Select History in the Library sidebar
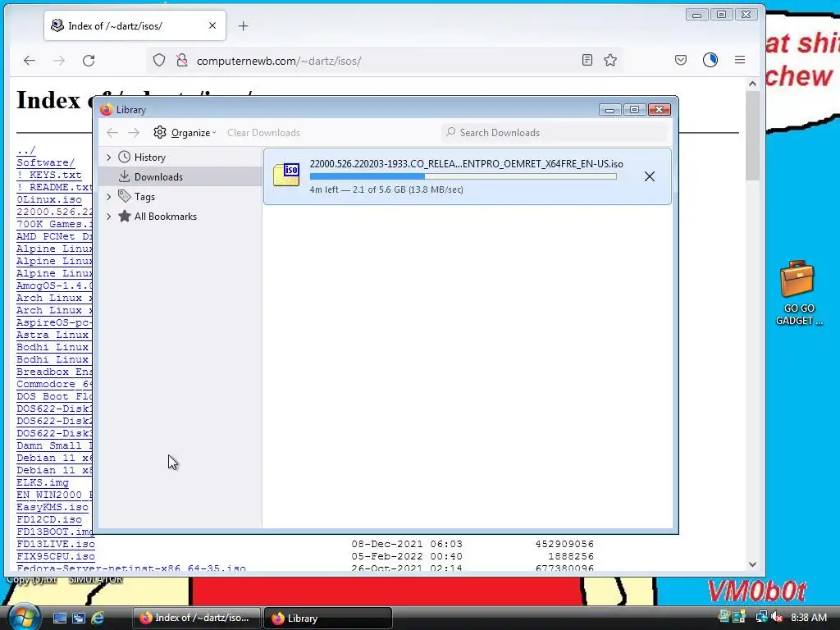The image size is (840, 630). pyautogui.click(x=149, y=157)
